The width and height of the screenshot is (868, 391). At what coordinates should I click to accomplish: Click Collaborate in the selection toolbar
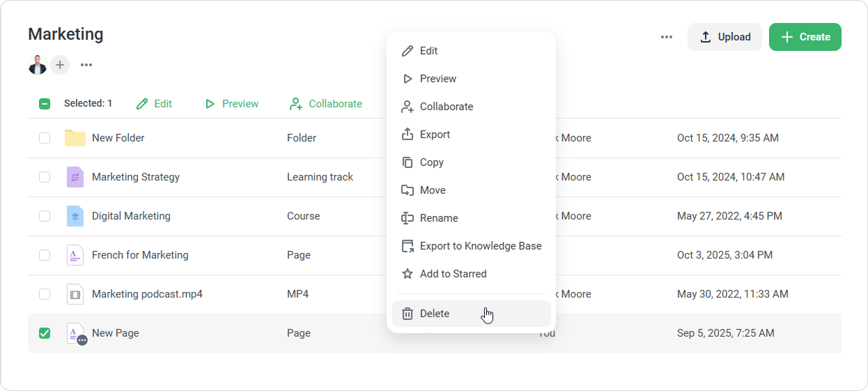tap(325, 104)
